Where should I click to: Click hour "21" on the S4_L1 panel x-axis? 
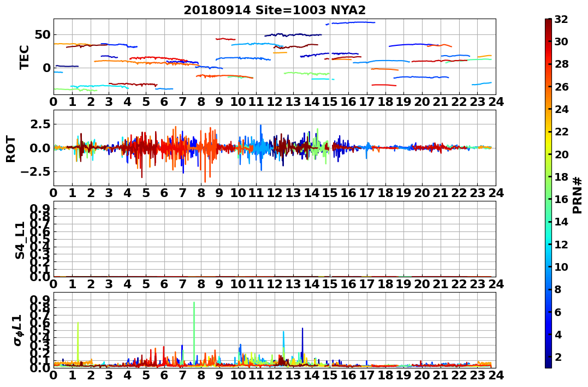(440, 284)
